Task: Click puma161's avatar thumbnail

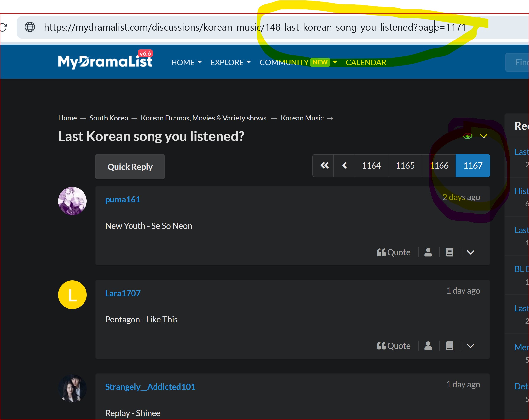Action: (72, 201)
